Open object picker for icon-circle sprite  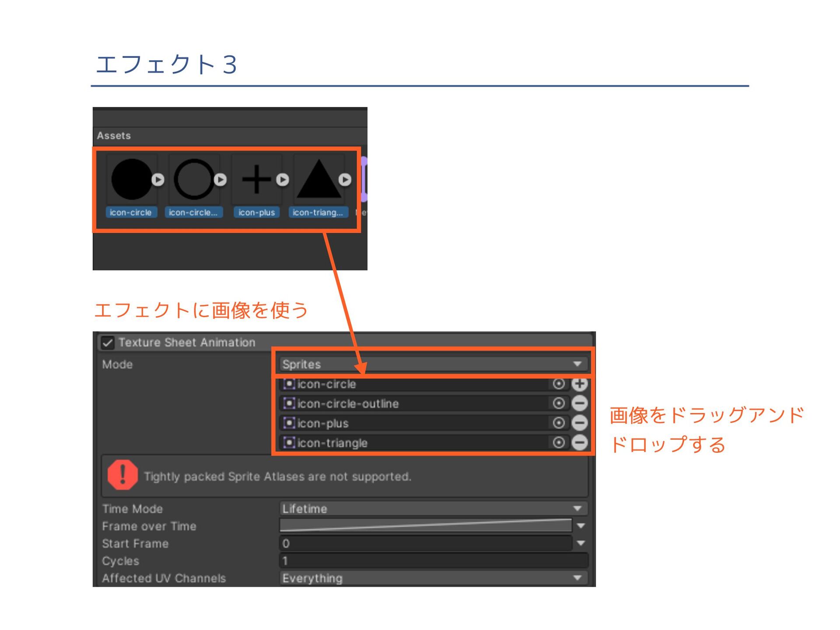coord(558,384)
